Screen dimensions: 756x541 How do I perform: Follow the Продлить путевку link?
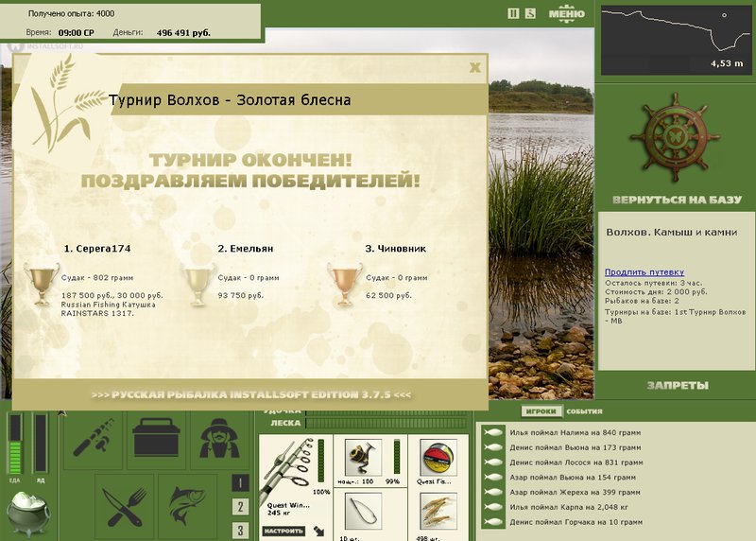[644, 272]
